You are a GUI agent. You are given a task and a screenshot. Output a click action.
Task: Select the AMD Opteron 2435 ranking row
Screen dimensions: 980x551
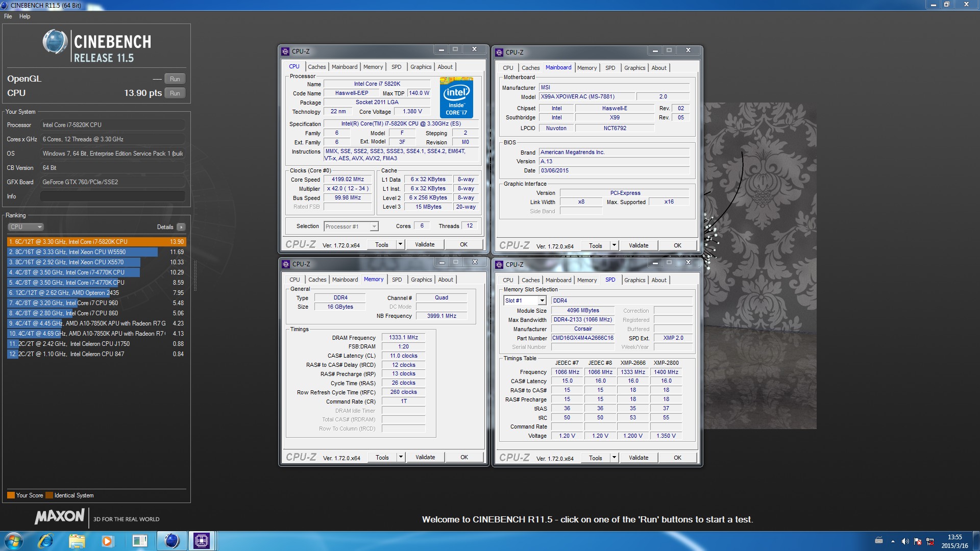tap(96, 293)
